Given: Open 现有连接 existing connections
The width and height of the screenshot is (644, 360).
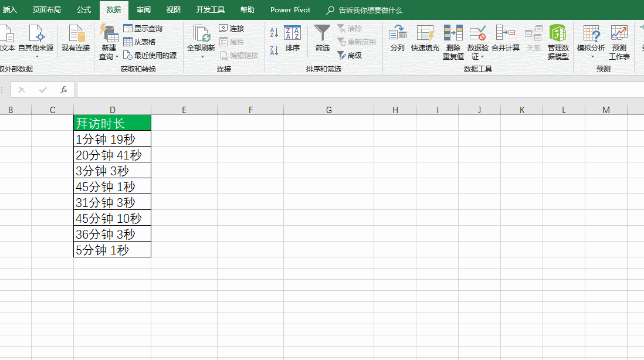Looking at the screenshot, I should tap(76, 39).
